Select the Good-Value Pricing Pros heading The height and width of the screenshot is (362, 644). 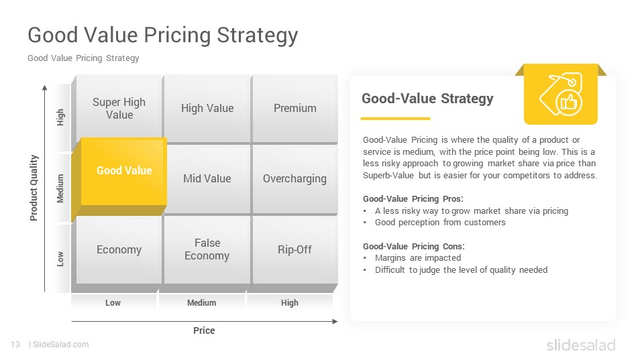[413, 199]
